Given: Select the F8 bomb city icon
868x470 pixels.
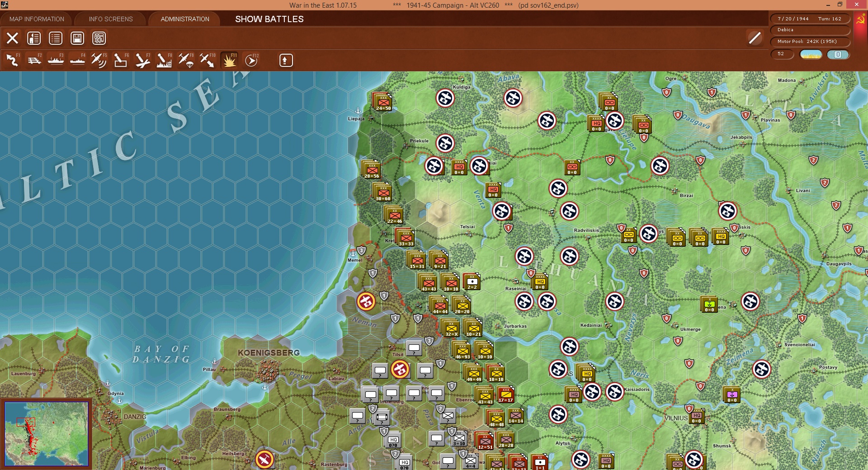Looking at the screenshot, I should pyautogui.click(x=164, y=60).
